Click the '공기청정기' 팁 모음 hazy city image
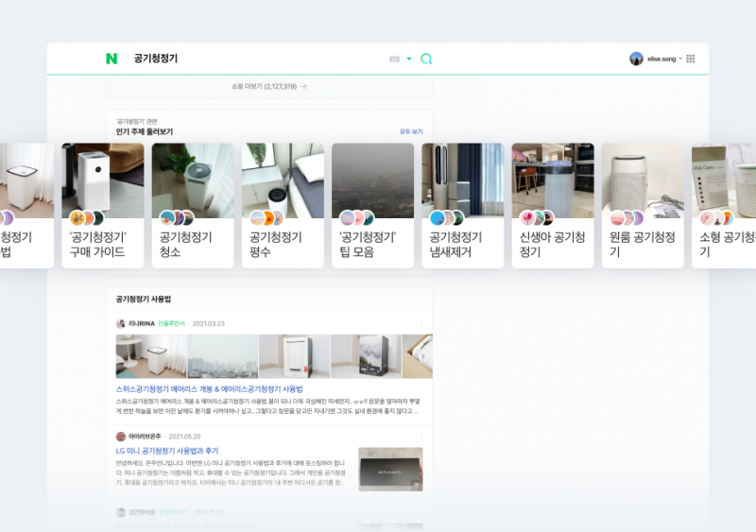The width and height of the screenshot is (756, 532). point(372,180)
